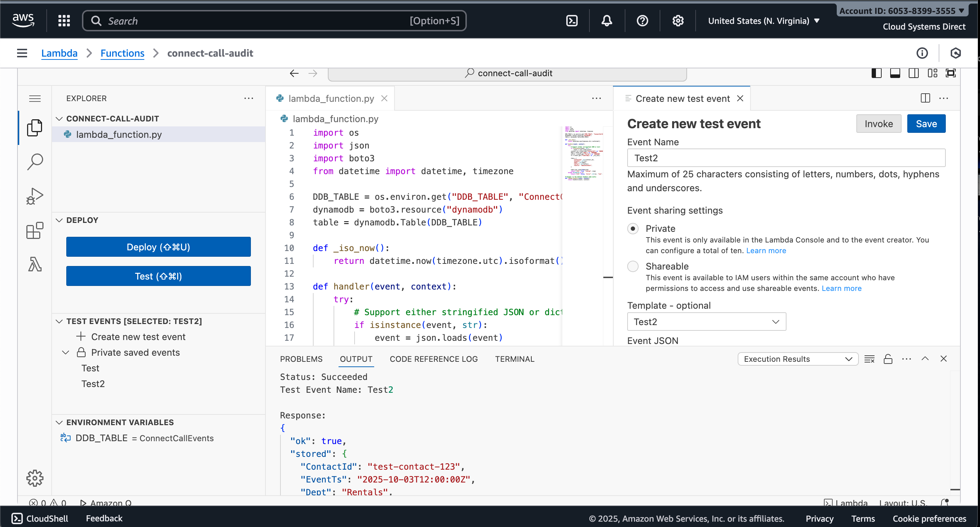Click the Functions breadcrumb link

point(122,53)
